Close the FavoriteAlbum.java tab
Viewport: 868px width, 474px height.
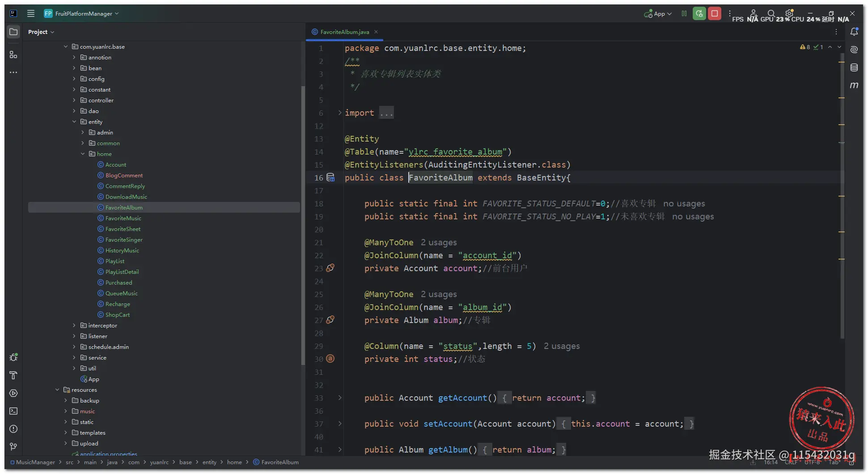pyautogui.click(x=376, y=32)
